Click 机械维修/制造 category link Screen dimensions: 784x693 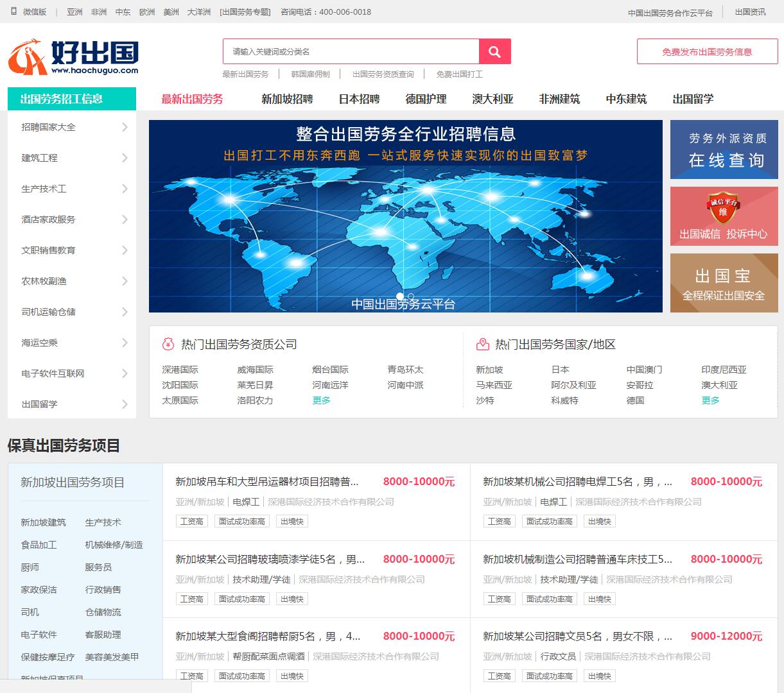pyautogui.click(x=114, y=545)
